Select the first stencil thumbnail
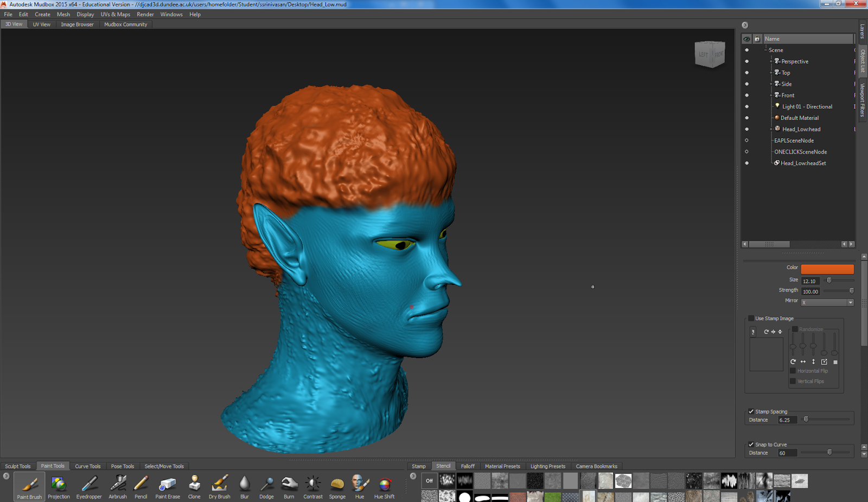This screenshot has height=502, width=868. [x=446, y=480]
